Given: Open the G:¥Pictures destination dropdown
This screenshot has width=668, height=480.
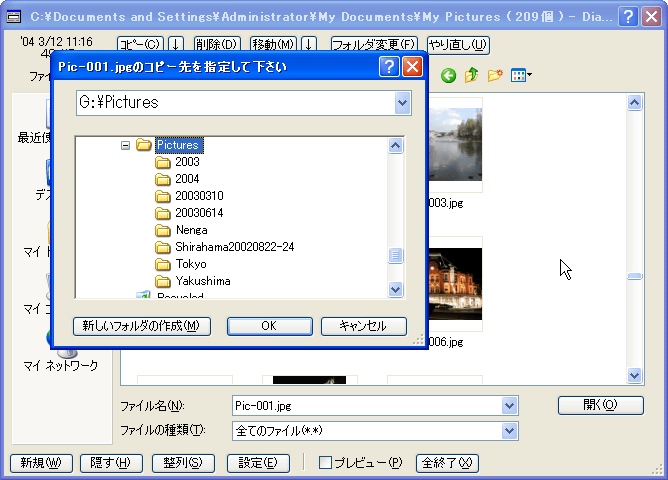Looking at the screenshot, I should pos(402,102).
